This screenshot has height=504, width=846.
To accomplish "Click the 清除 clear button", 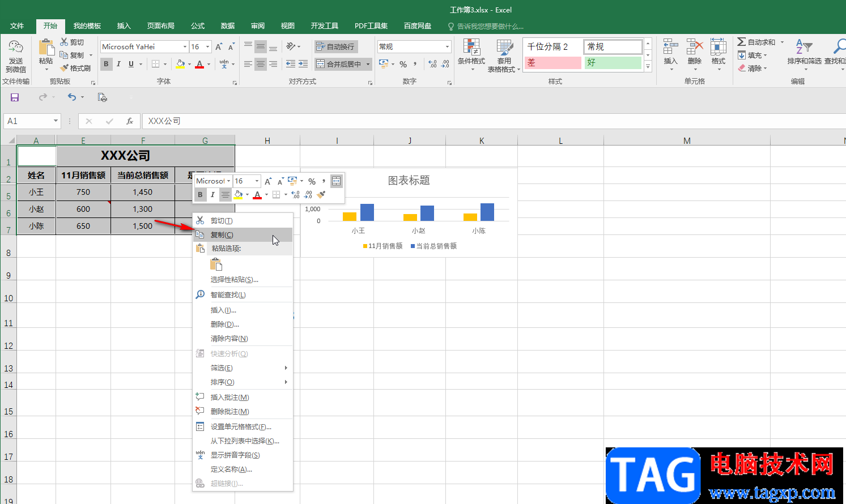I will (753, 68).
